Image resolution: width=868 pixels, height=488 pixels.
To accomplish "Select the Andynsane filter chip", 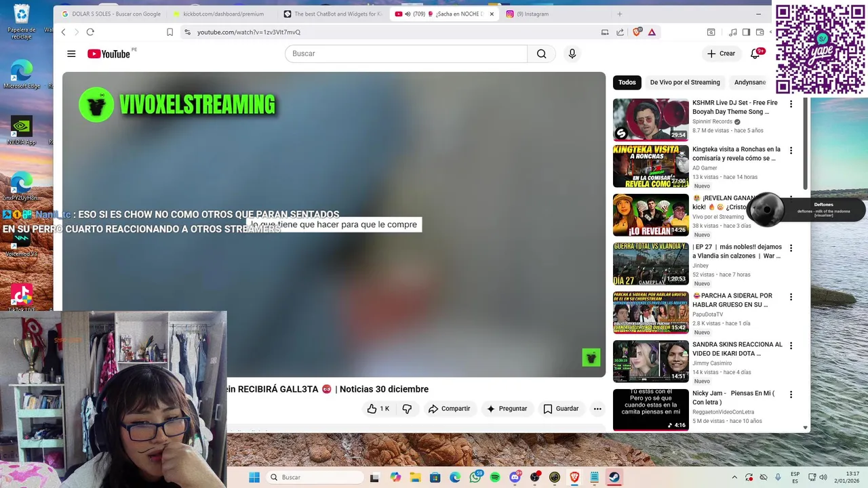I will pos(750,82).
